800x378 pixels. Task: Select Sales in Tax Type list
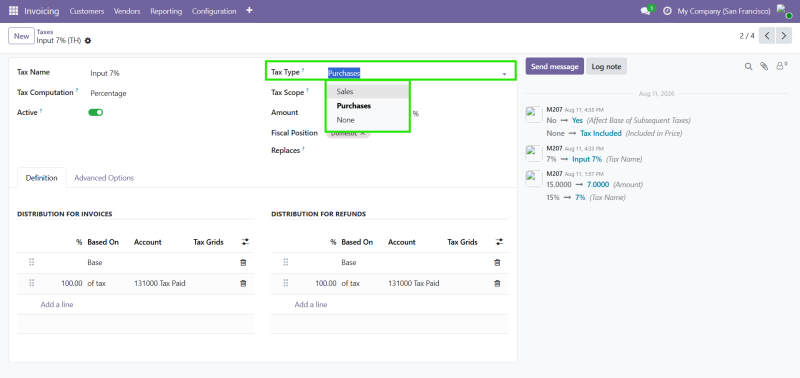point(367,92)
